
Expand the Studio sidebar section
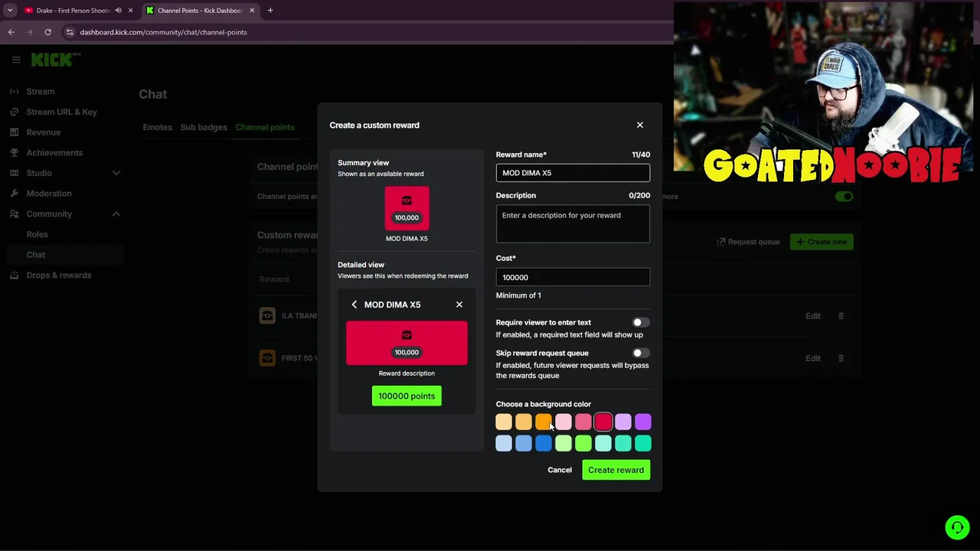[116, 173]
